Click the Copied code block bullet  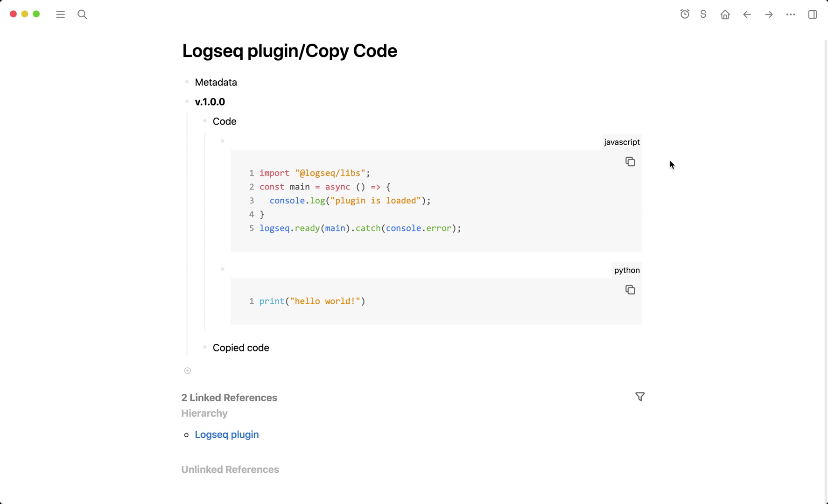[204, 347]
